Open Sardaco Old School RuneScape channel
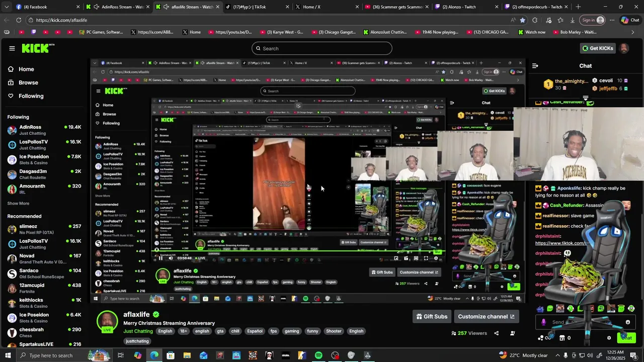The height and width of the screenshot is (362, 644). tap(44, 274)
